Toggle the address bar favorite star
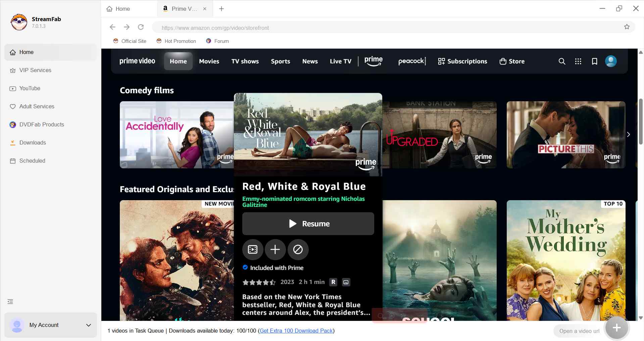Screen dimensions: 644x341 coord(626,27)
